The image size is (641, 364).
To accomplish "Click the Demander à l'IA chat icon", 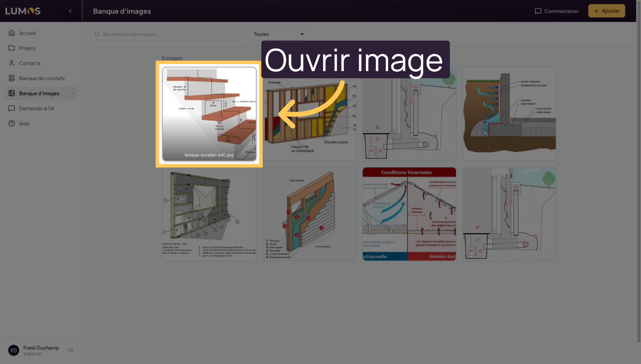I will click(12, 109).
